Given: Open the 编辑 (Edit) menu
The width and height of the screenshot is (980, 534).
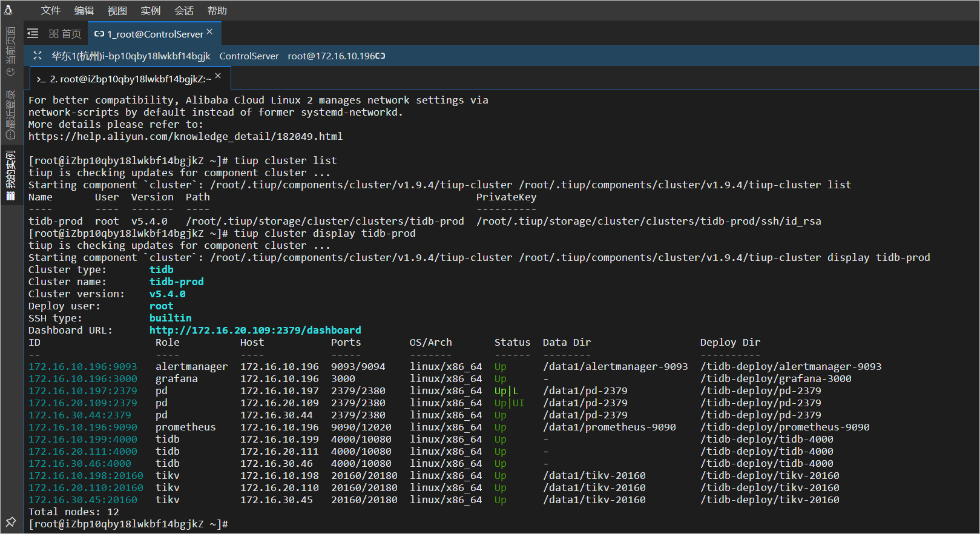Looking at the screenshot, I should 84,10.
